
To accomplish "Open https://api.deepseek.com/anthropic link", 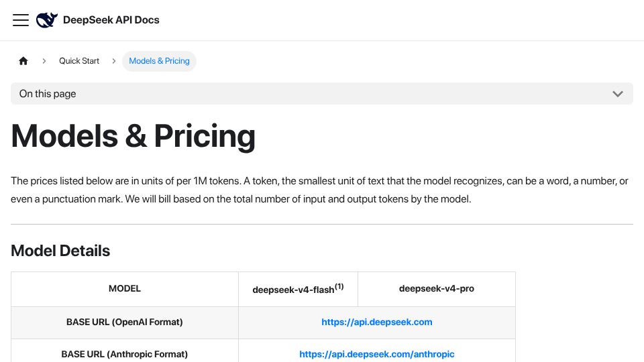I will tap(376, 354).
